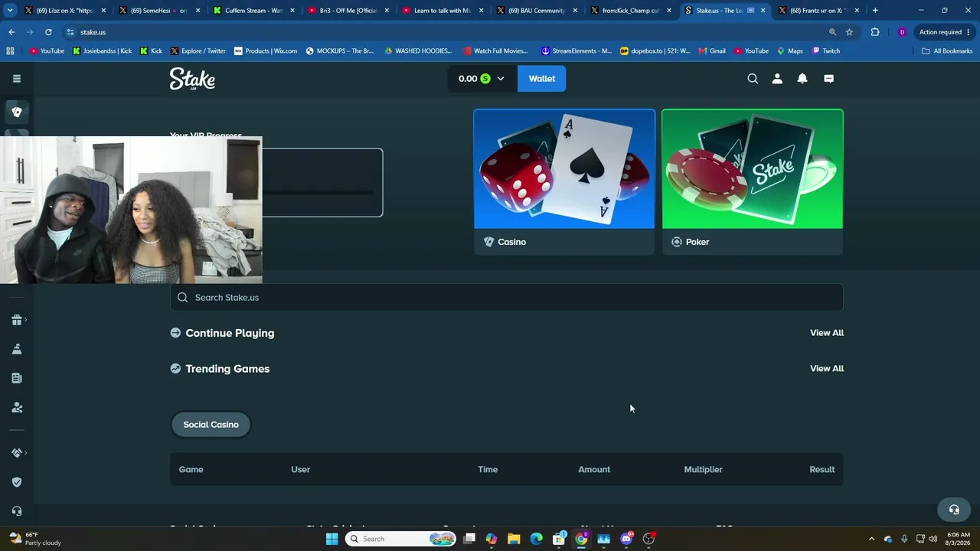Screen dimensions: 980x551
Task: Open the Gmail bookmark
Action: coord(712,51)
